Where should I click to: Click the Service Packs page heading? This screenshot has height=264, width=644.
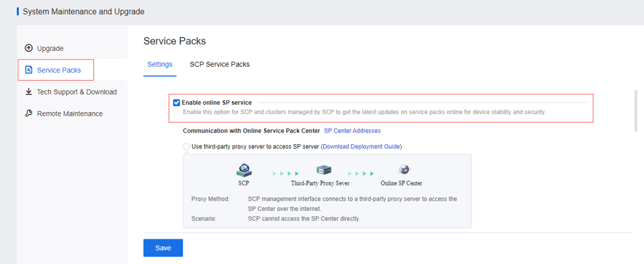(x=175, y=41)
